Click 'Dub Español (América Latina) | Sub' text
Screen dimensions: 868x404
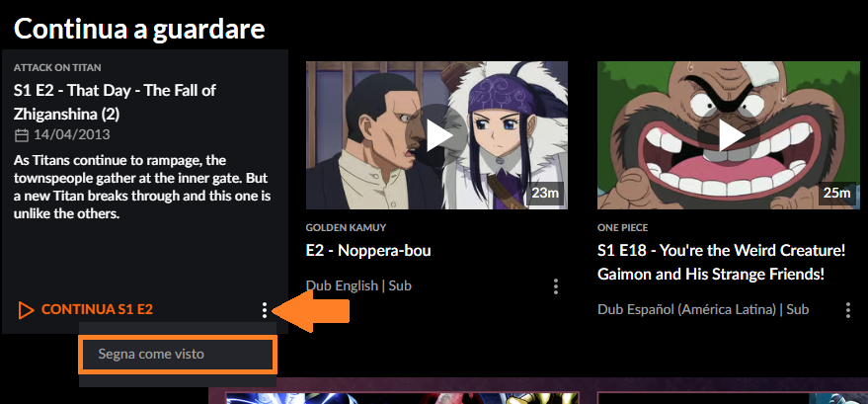coord(703,309)
